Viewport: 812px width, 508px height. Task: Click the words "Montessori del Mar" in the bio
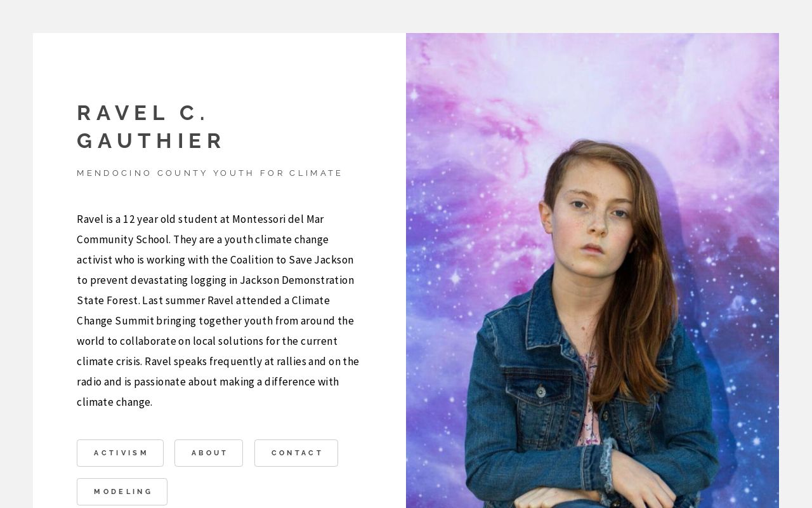(278, 219)
